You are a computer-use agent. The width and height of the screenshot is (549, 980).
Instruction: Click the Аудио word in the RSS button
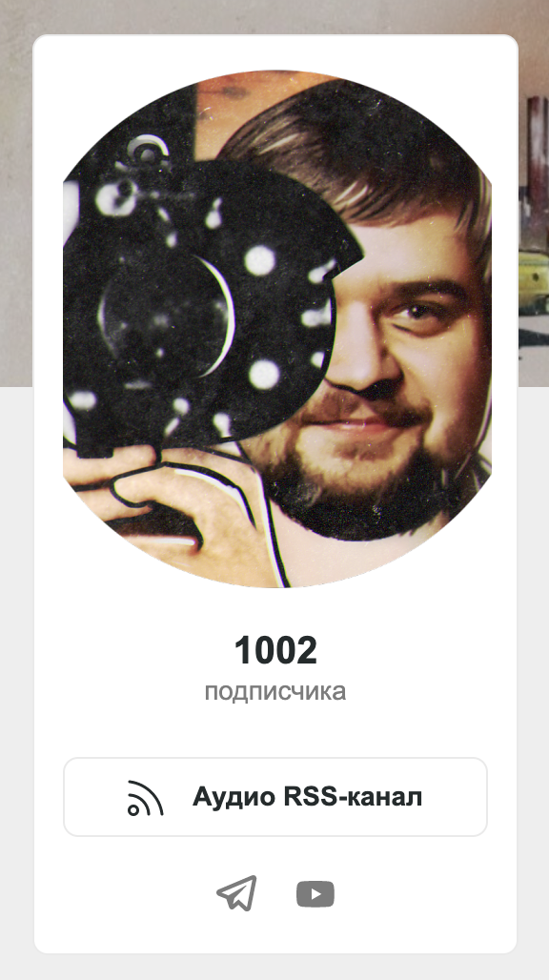(234, 798)
